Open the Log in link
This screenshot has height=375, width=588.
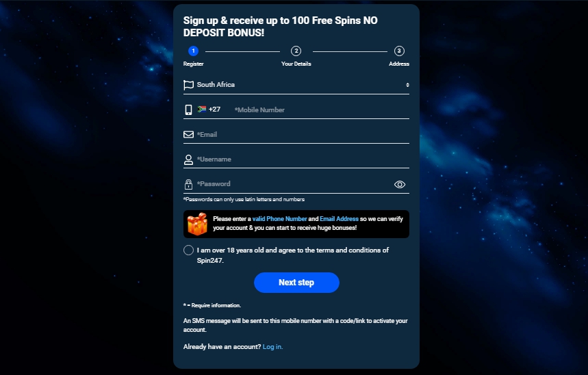point(272,347)
